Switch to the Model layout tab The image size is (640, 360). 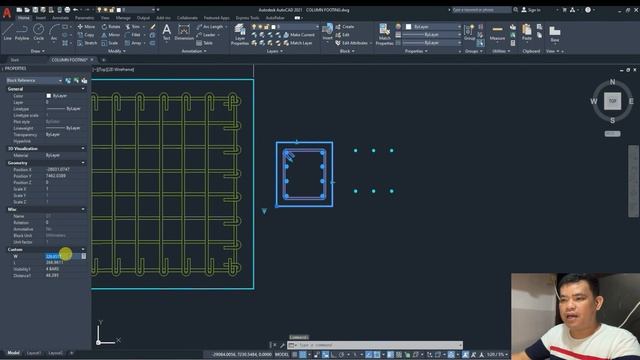(13, 353)
